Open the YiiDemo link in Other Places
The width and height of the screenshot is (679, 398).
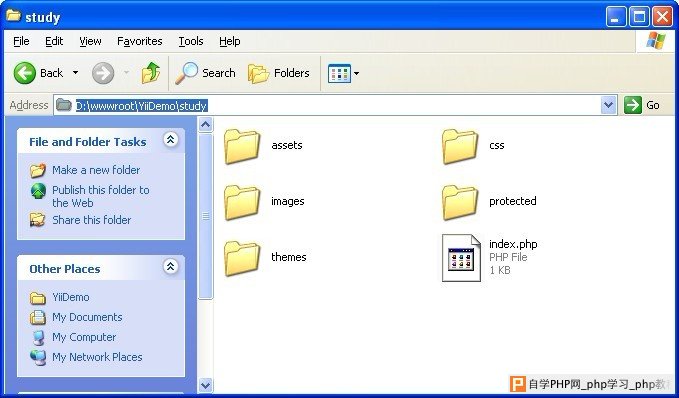point(71,298)
